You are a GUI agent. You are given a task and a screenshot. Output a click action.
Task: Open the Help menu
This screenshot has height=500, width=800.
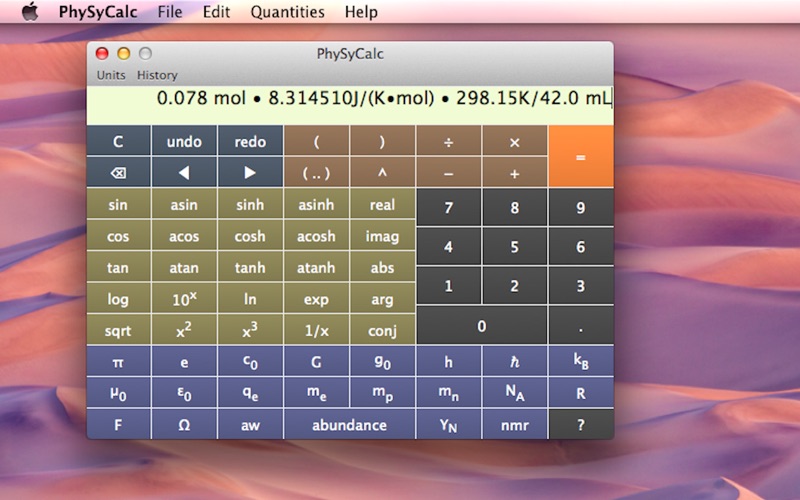[x=361, y=11]
